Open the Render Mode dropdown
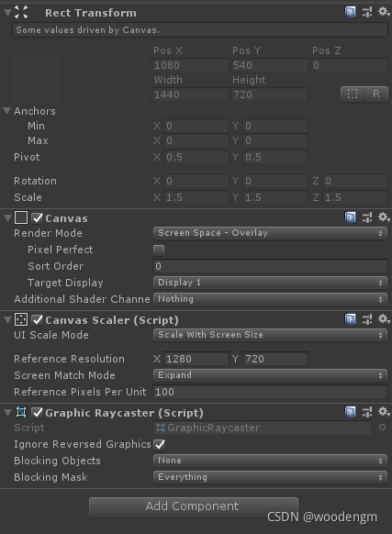Image resolution: width=392 pixels, height=534 pixels. [270, 233]
